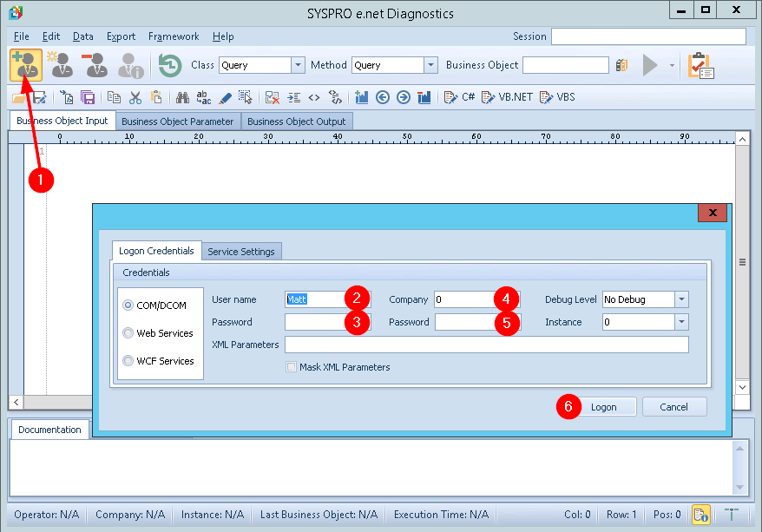Image resolution: width=762 pixels, height=532 pixels.
Task: Click the save disk with pencil icon
Action: click(39, 98)
